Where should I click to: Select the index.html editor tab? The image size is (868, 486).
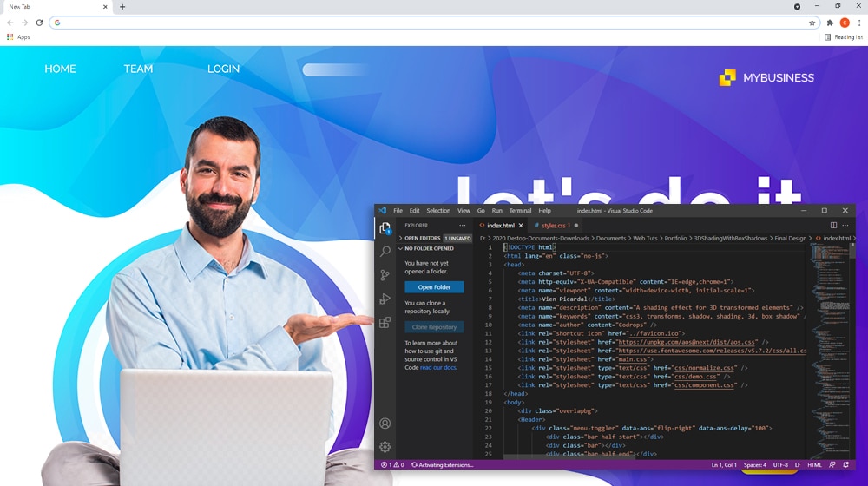click(501, 226)
